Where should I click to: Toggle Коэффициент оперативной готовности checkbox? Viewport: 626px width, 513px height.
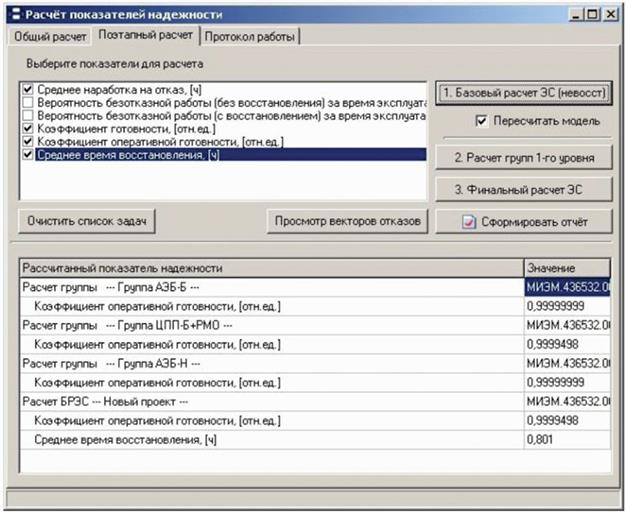tap(27, 142)
